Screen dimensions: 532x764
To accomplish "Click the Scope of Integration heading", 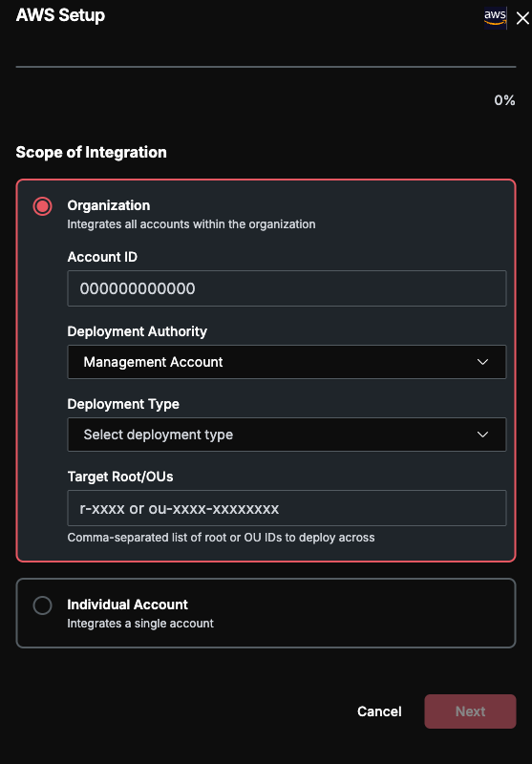I will [91, 153].
